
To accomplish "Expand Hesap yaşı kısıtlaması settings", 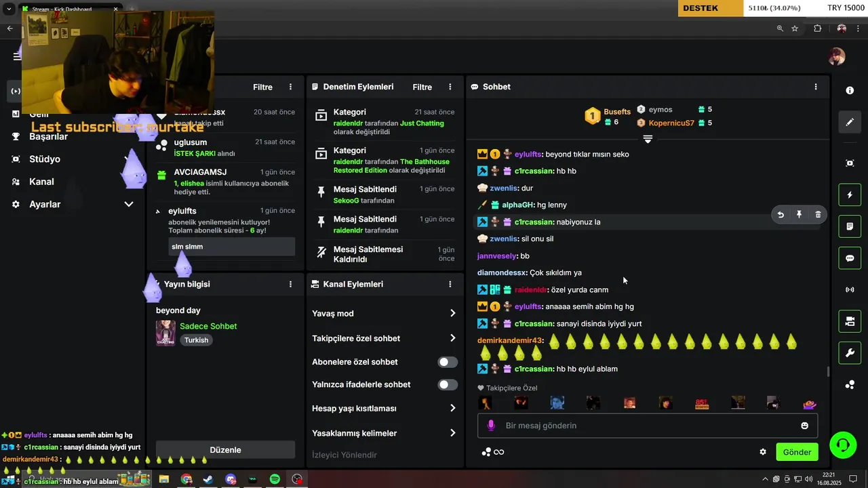I will click(x=384, y=409).
